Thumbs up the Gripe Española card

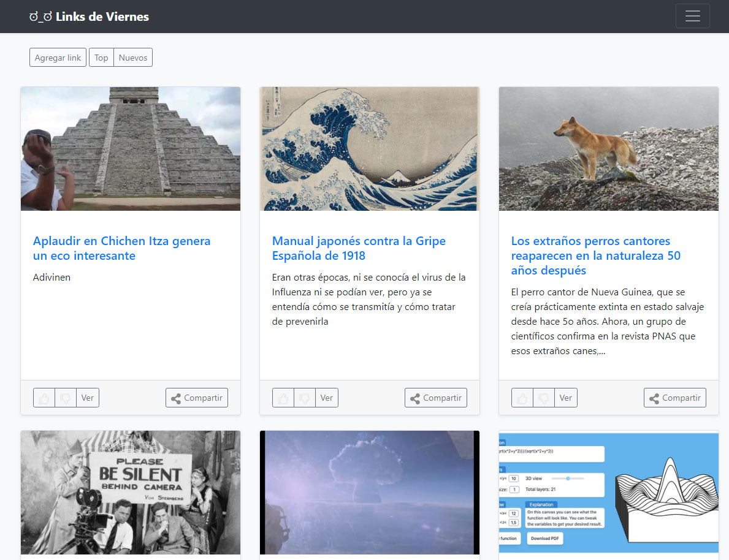[x=283, y=398]
